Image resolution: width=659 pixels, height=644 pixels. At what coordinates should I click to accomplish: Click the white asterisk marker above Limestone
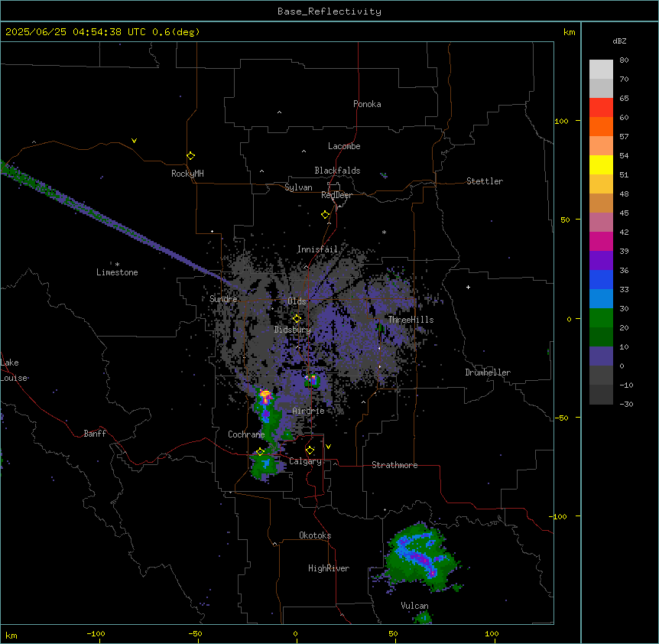point(117,265)
